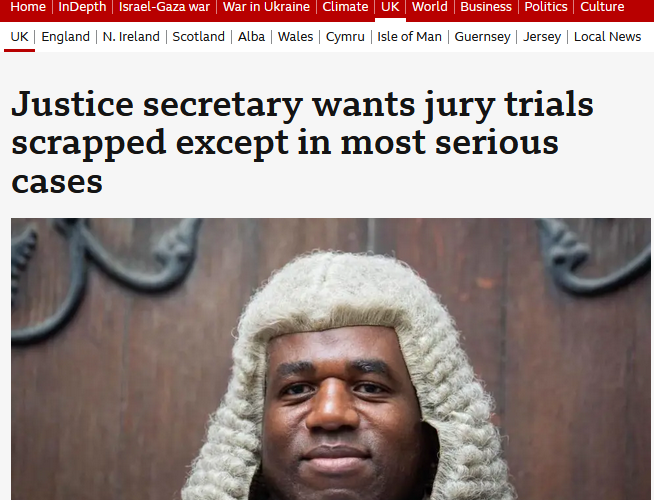Go to InDepth section
654x500 pixels.
coord(82,7)
